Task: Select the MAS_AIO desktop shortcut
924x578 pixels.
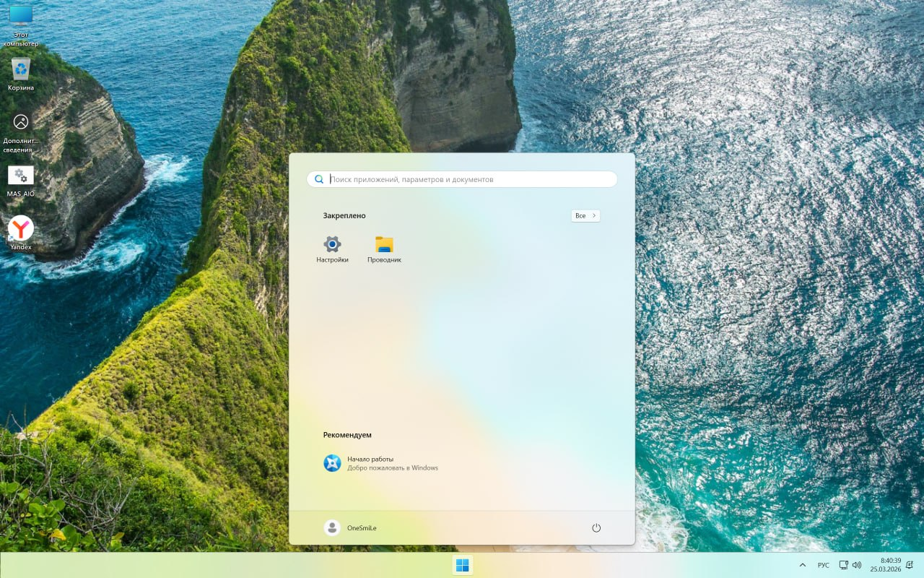Action: coord(21,181)
